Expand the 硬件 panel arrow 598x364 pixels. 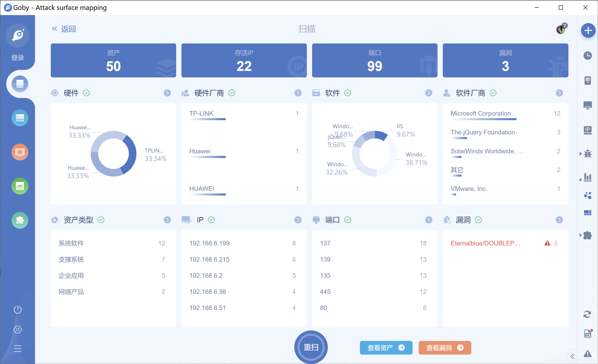[x=167, y=93]
